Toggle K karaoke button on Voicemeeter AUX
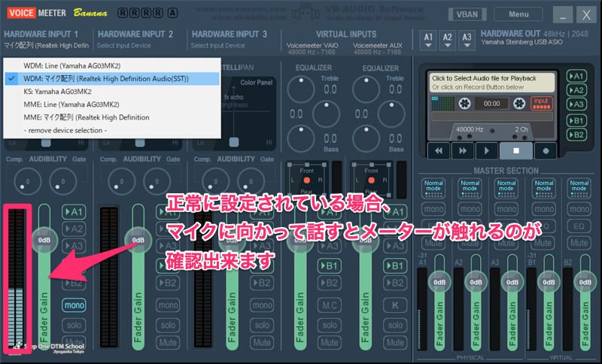The width and height of the screenshot is (602, 364). (x=395, y=305)
